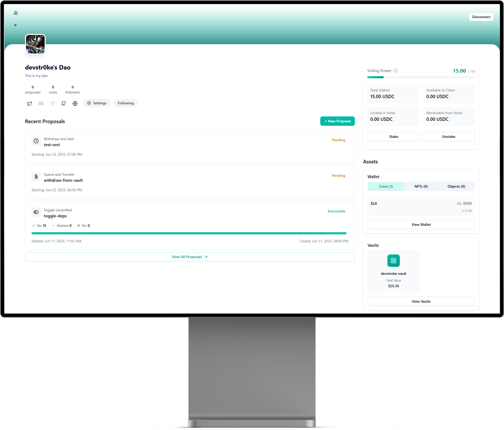Open the website globe icon
The image size is (504, 430).
[x=75, y=103]
